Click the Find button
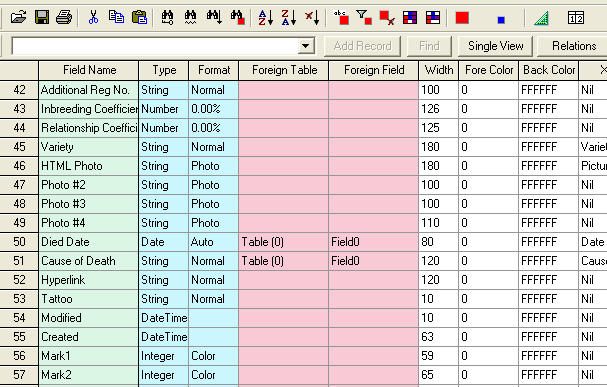The image size is (607, 387). pos(429,46)
